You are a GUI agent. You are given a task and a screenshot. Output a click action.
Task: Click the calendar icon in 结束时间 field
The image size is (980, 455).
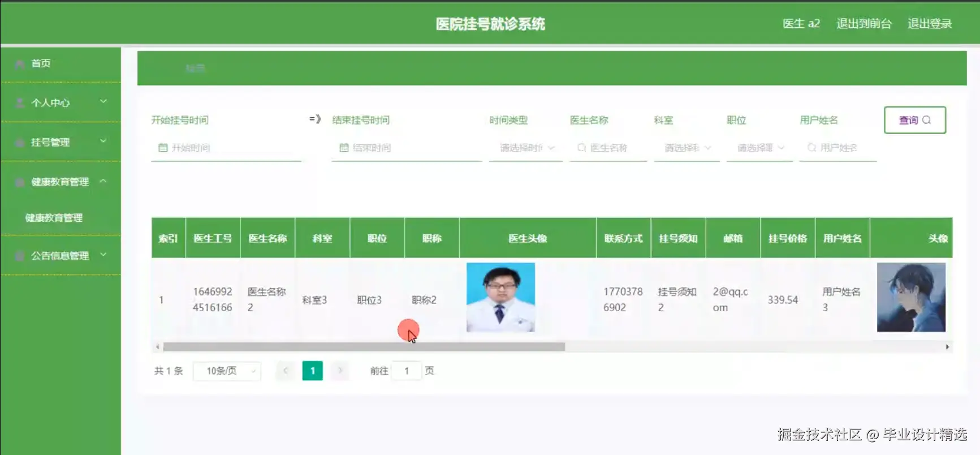tap(344, 148)
